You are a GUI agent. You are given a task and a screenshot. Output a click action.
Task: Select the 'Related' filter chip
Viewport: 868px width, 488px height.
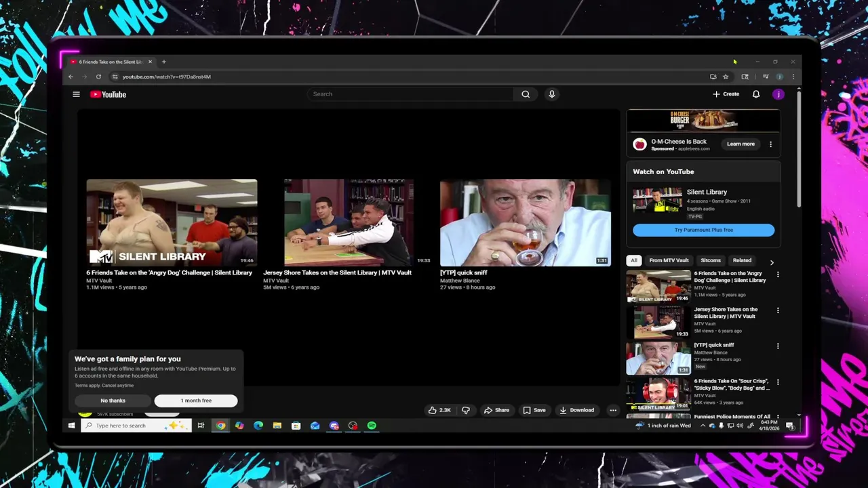742,260
